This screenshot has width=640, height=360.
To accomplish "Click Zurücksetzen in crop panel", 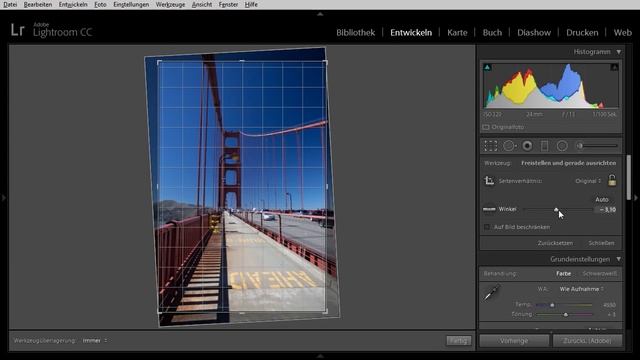I will coord(555,243).
